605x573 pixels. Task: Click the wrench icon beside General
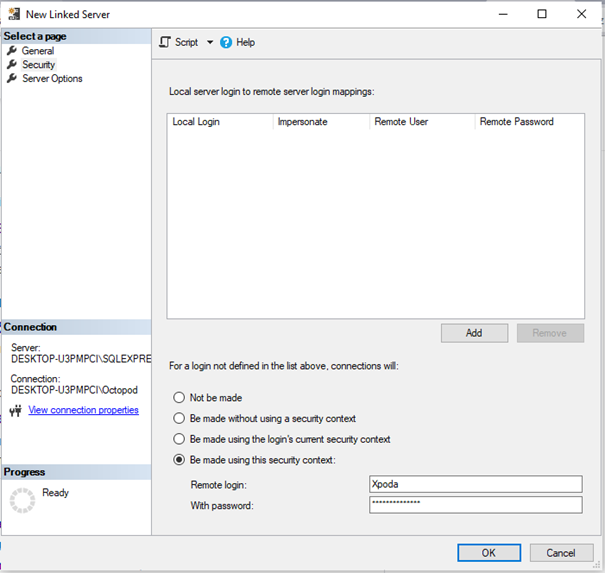coord(12,51)
